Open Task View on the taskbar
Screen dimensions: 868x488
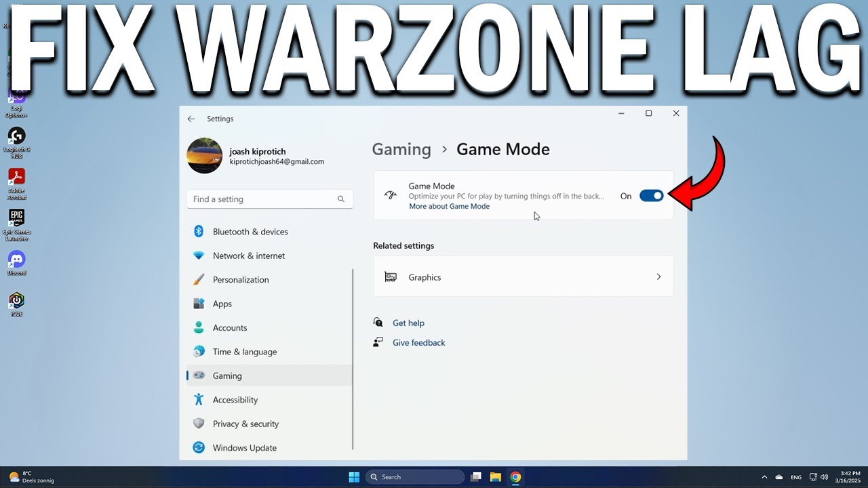(476, 477)
